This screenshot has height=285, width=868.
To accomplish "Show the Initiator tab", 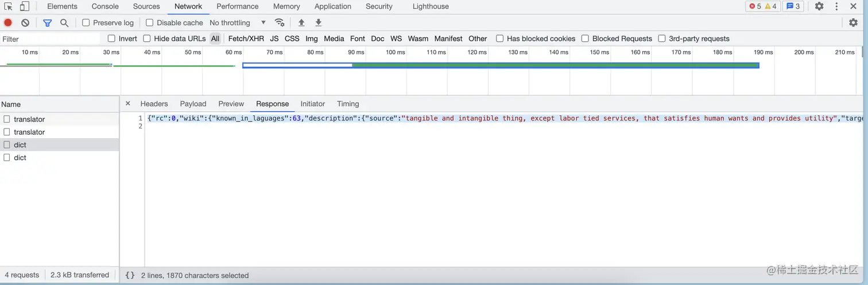I will [313, 104].
